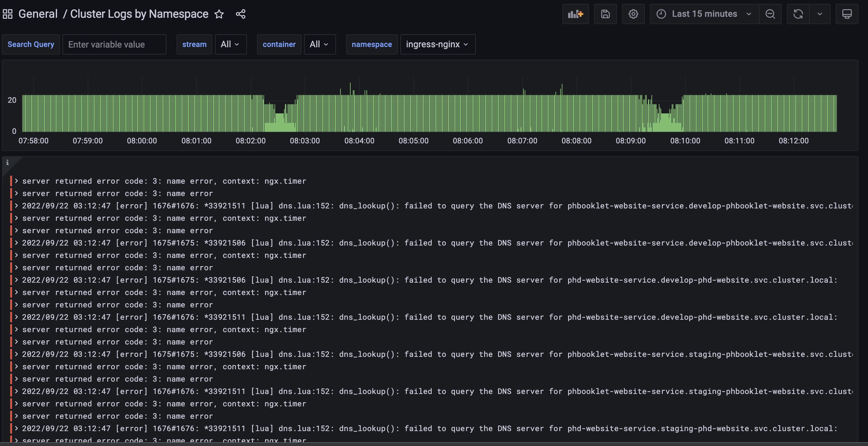Open the container All dropdown
Image resolution: width=868 pixels, height=446 pixels.
pos(320,44)
